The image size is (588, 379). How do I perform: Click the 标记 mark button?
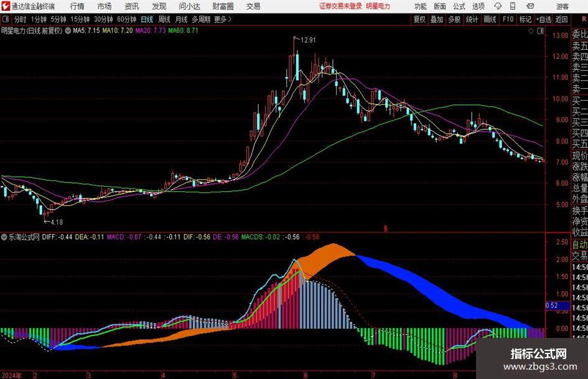tap(525, 19)
